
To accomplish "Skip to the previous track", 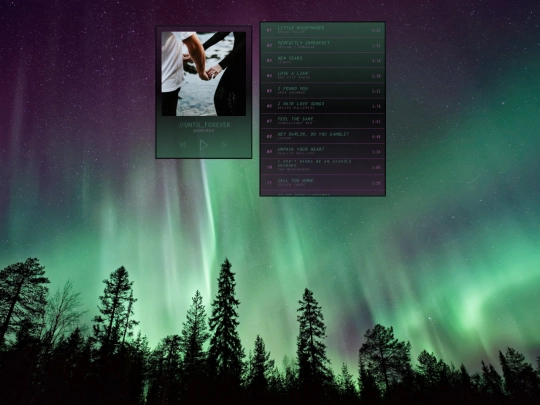I will click(183, 145).
